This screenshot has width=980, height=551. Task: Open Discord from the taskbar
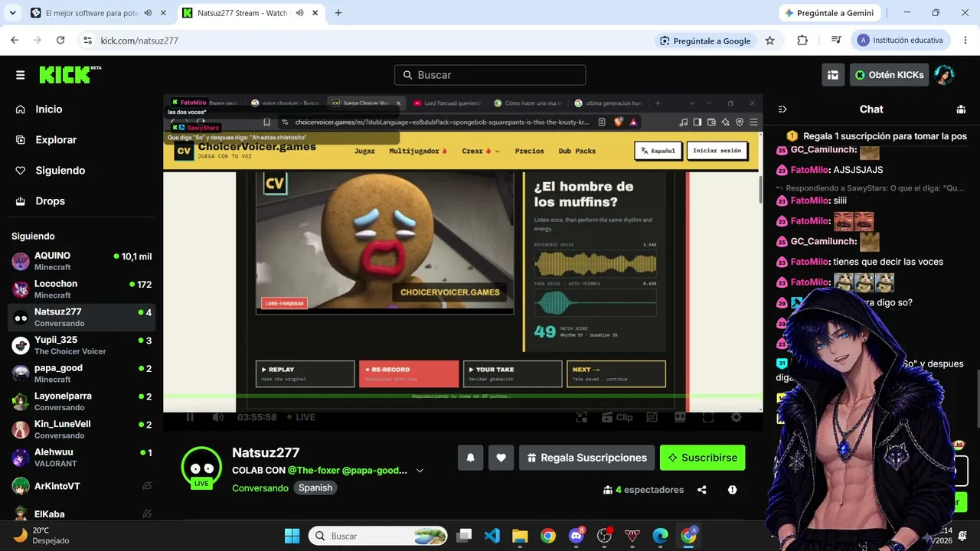(x=577, y=536)
